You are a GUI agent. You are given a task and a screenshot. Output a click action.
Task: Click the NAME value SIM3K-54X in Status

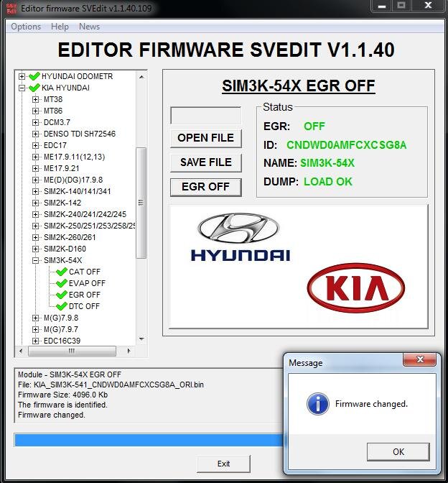tap(327, 163)
